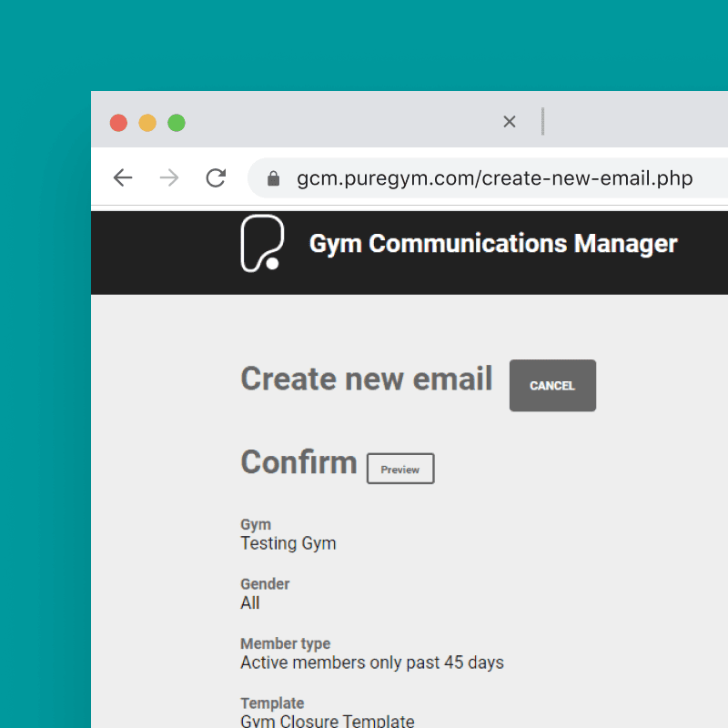The image size is (728, 728).
Task: Click the Gym value 'Testing Gym'
Action: pos(288,543)
